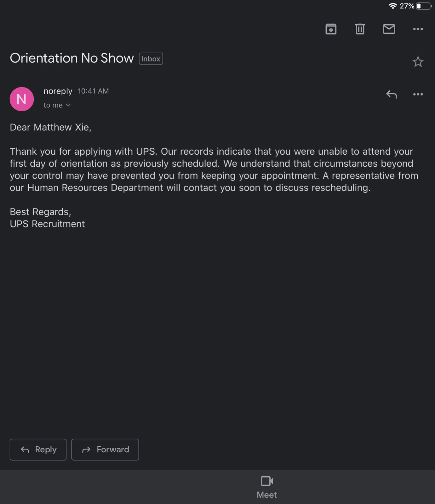Screen dimensions: 435x504
Task: Click the Forward button
Action: coord(105,450)
